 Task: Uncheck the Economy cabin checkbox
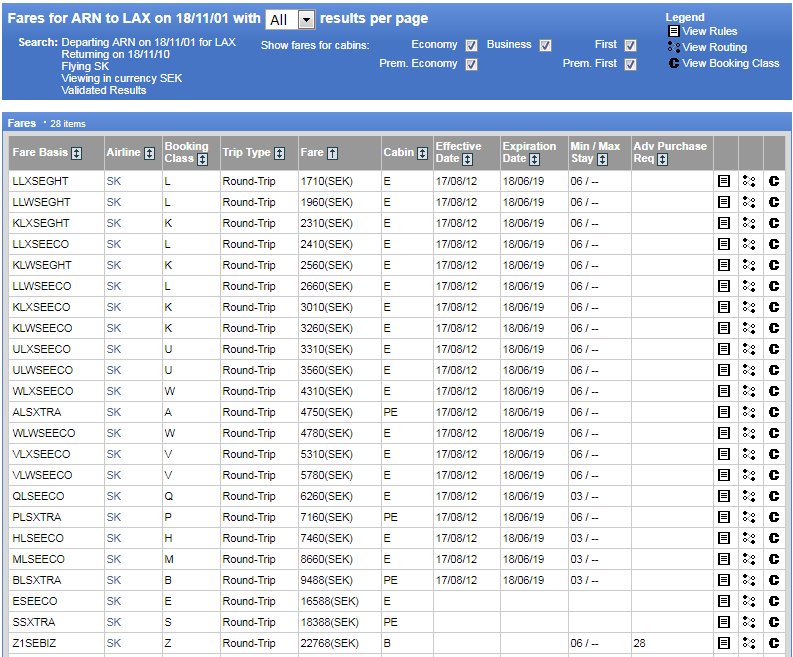click(x=471, y=45)
